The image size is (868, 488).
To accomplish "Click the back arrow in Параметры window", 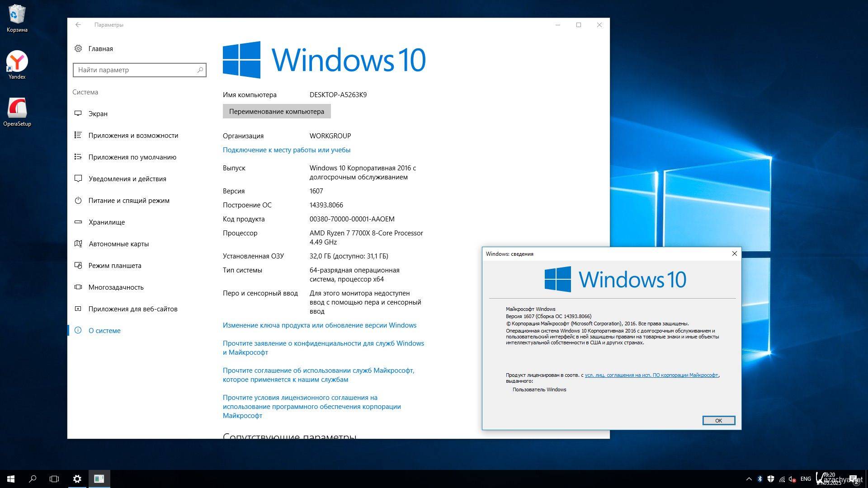I will coord(78,25).
